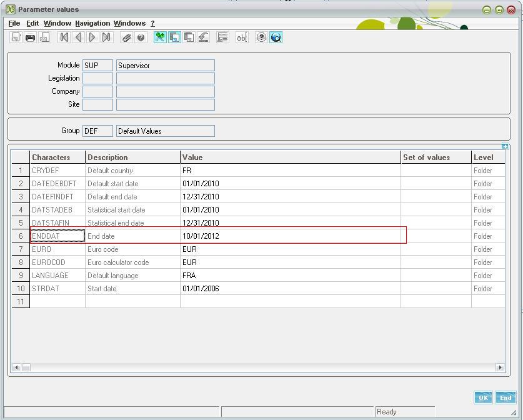Click the Characters column header
Image resolution: width=523 pixels, height=420 pixels.
(x=57, y=157)
